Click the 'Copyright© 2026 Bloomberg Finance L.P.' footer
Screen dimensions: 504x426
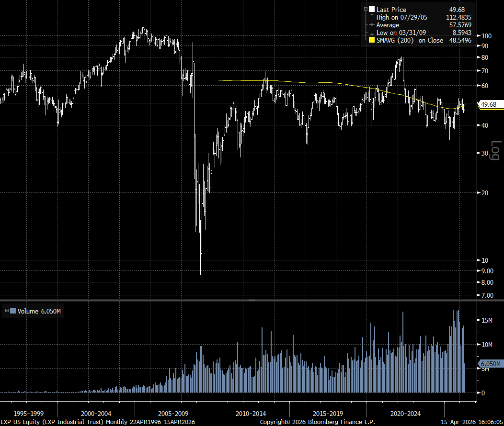coord(318,422)
